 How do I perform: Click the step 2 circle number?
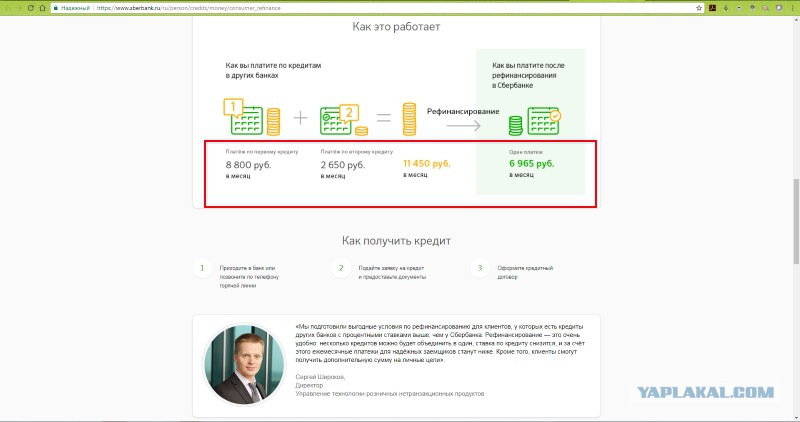point(341,268)
